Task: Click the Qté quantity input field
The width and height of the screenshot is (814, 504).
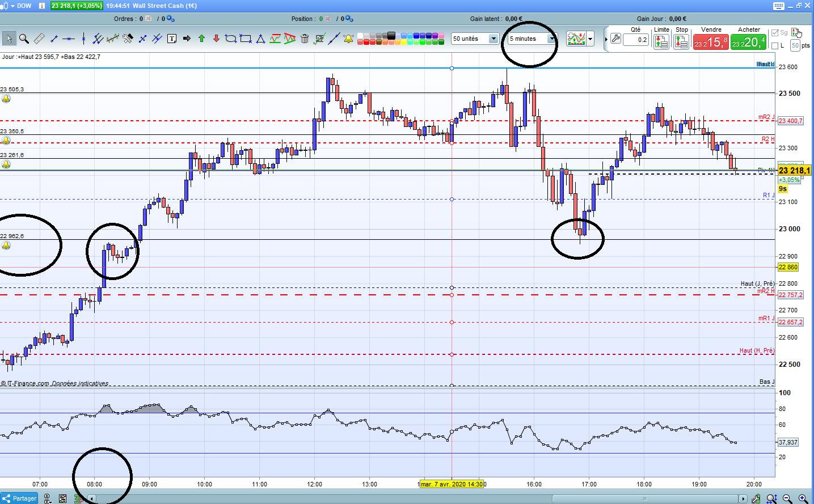Action: [636, 40]
